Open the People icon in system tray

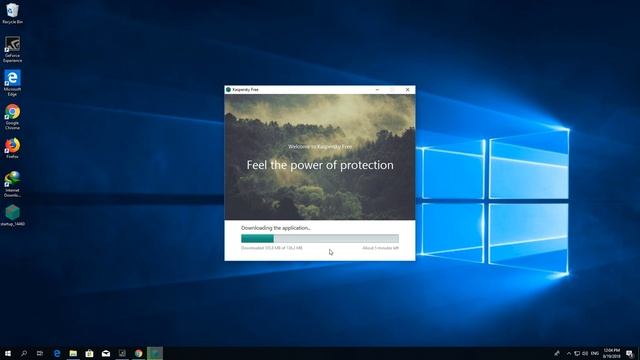[x=557, y=353]
